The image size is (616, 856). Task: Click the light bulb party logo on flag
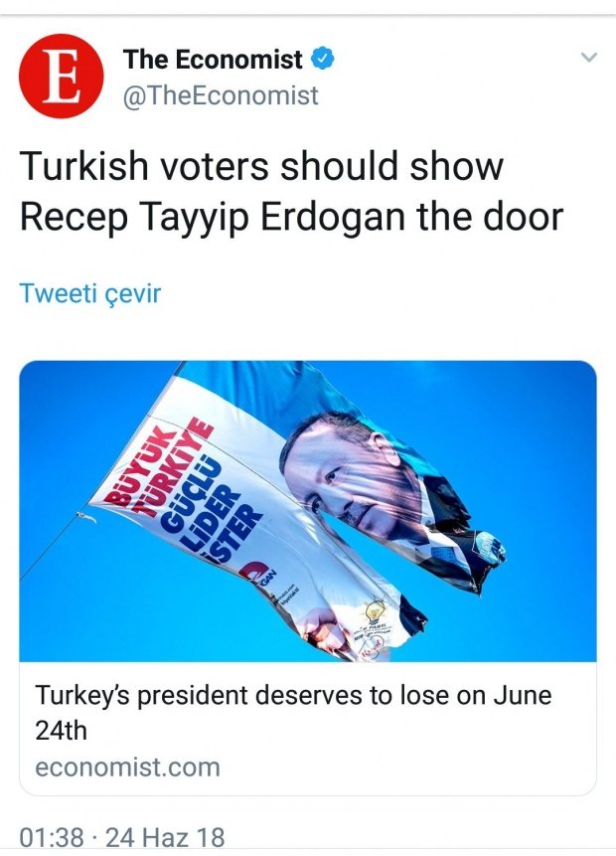coord(375,610)
